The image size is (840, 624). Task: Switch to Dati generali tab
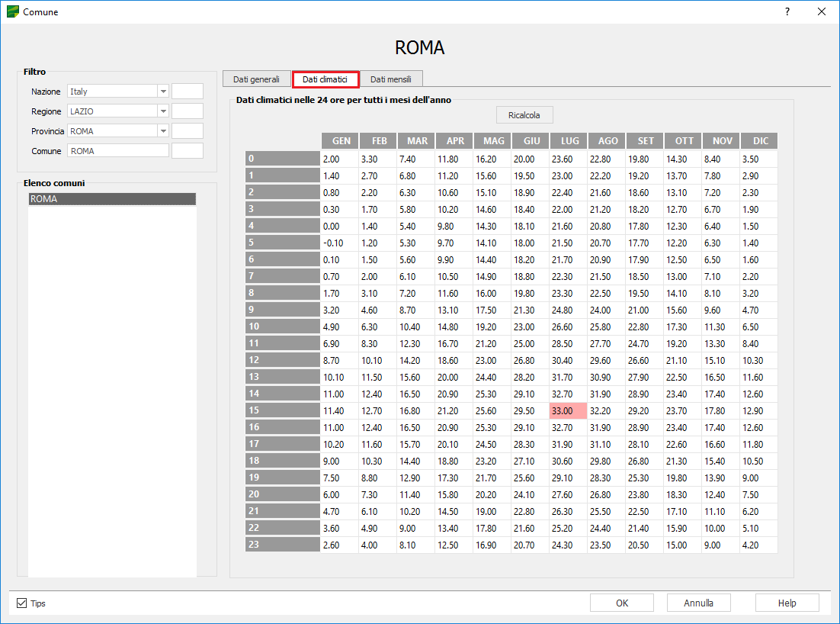256,79
